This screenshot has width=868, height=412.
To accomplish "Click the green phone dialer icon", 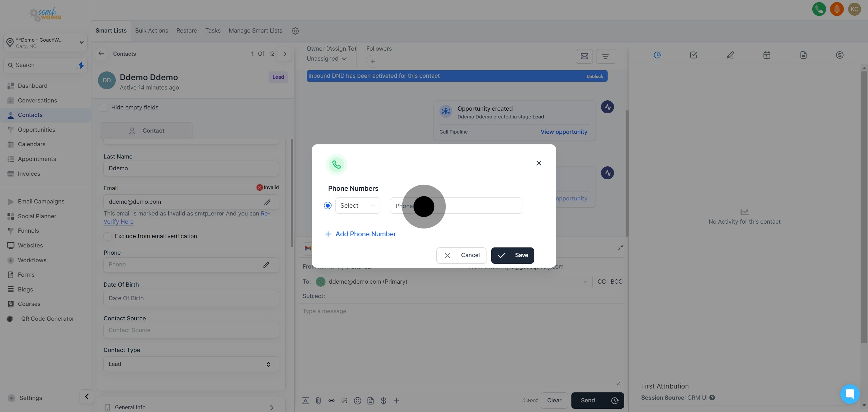I will click(819, 9).
